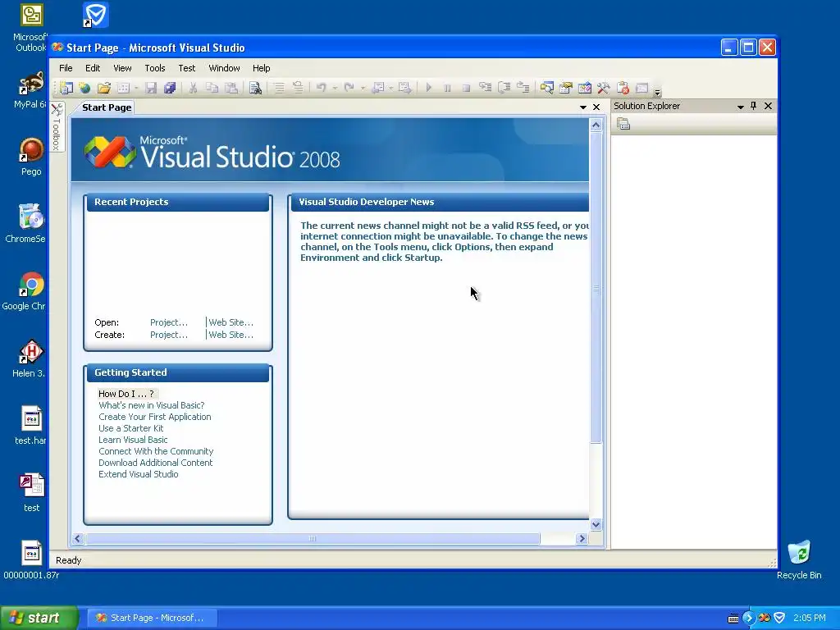Click the Start Page taskbar button
This screenshot has width=840, height=630.
coord(152,618)
